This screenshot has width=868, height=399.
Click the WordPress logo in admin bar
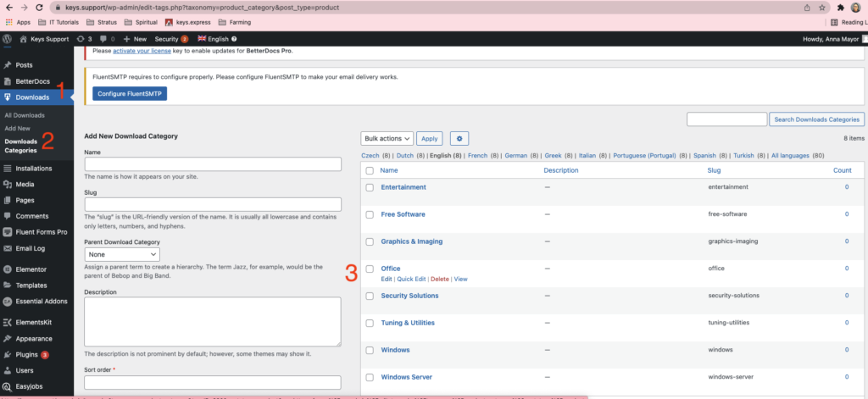(8, 39)
